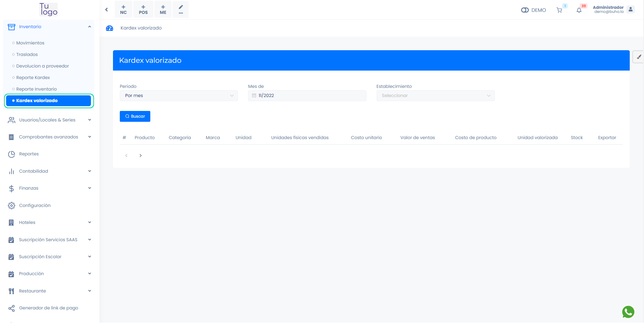Screen dimensions: 644x324
Task: Open the Configuración gear item
Action: pyautogui.click(x=35, y=206)
